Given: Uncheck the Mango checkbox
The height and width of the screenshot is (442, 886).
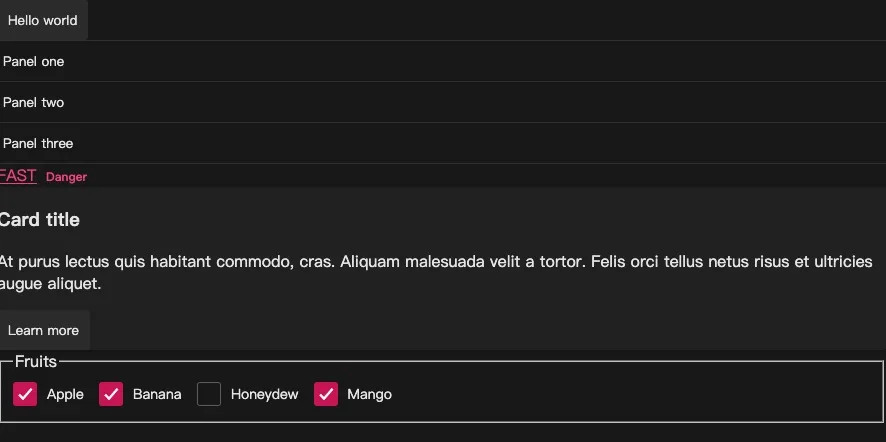Looking at the screenshot, I should pos(326,394).
